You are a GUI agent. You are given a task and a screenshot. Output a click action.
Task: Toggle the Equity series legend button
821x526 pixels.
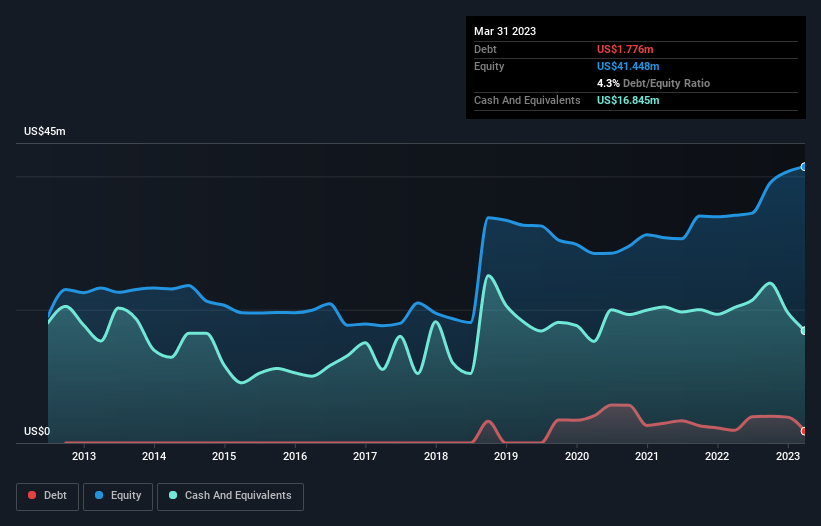tap(118, 496)
